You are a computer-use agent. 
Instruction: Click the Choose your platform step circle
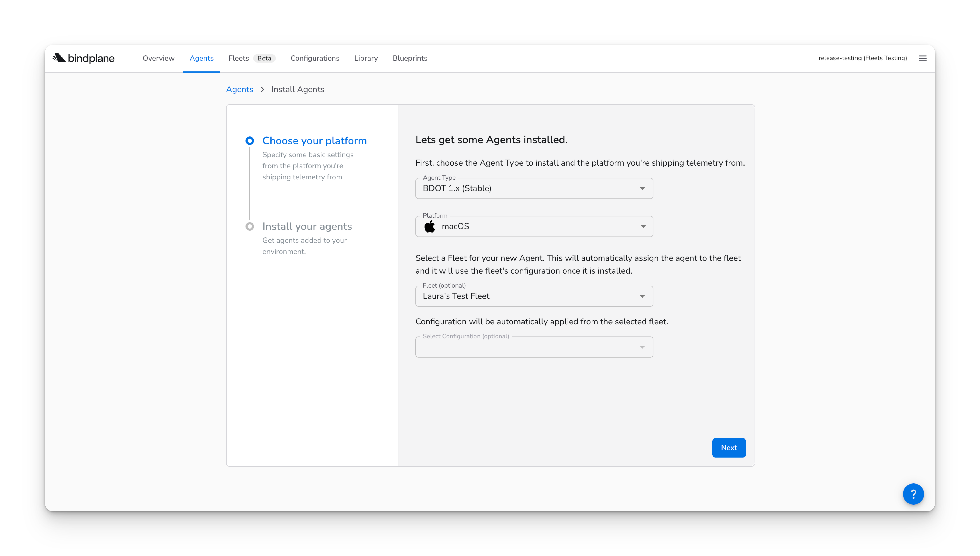click(249, 141)
